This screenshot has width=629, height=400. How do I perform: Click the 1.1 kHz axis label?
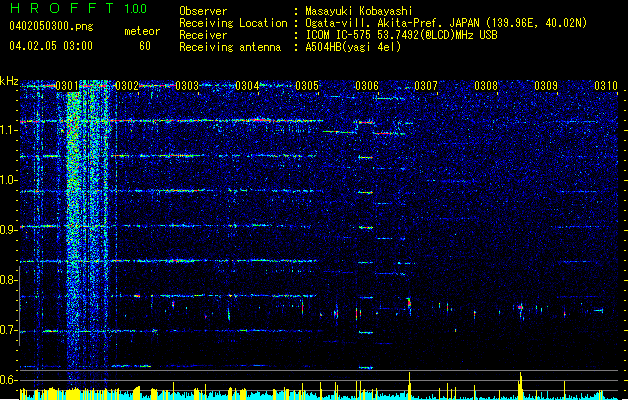pos(9,130)
